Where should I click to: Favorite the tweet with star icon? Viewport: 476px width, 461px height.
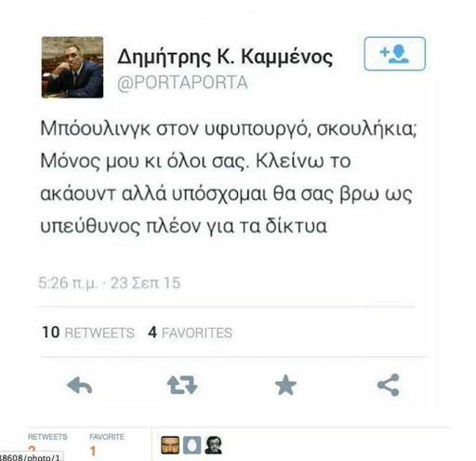(285, 385)
